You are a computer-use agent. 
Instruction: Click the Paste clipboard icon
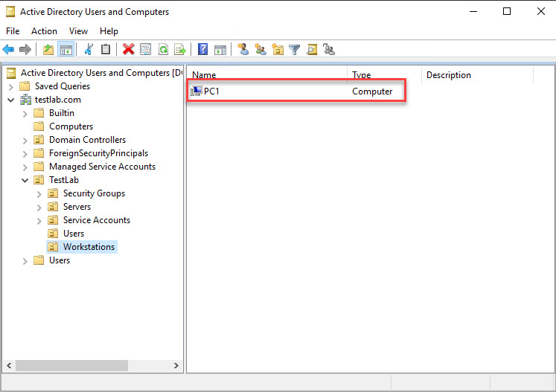coord(106,49)
